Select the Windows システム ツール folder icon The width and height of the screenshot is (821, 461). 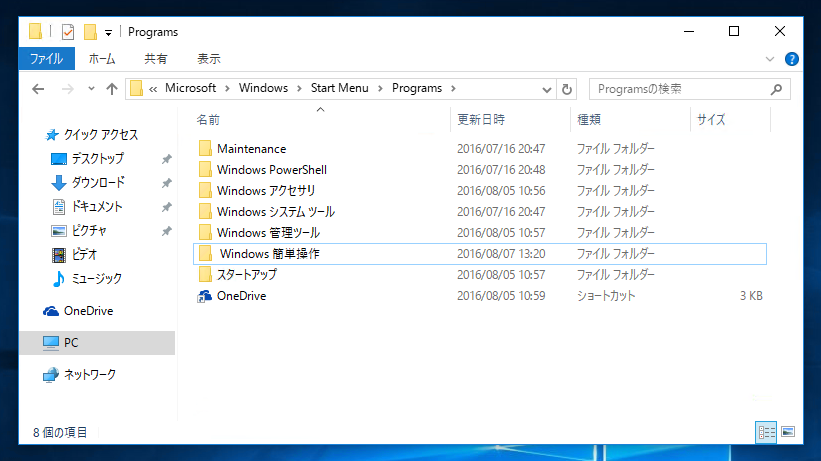tap(205, 211)
